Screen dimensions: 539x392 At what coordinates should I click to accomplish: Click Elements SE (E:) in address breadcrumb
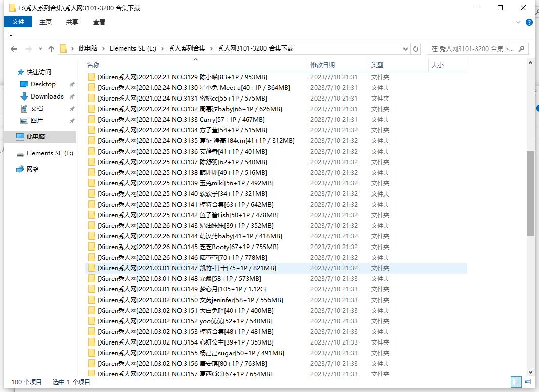[x=132, y=48]
